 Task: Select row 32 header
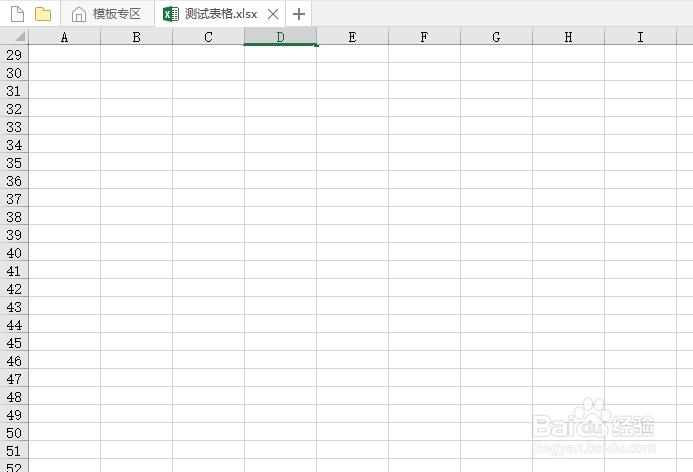coord(14,109)
